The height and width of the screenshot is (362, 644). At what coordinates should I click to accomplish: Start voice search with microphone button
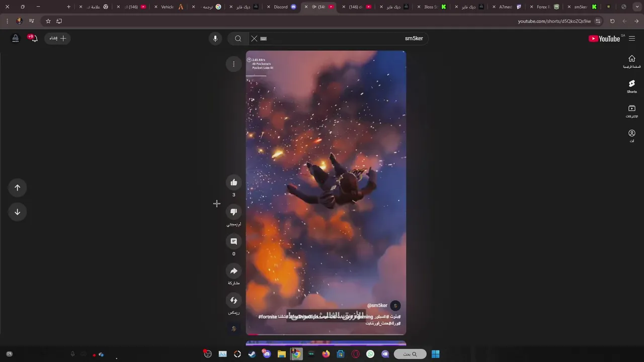pyautogui.click(x=215, y=38)
